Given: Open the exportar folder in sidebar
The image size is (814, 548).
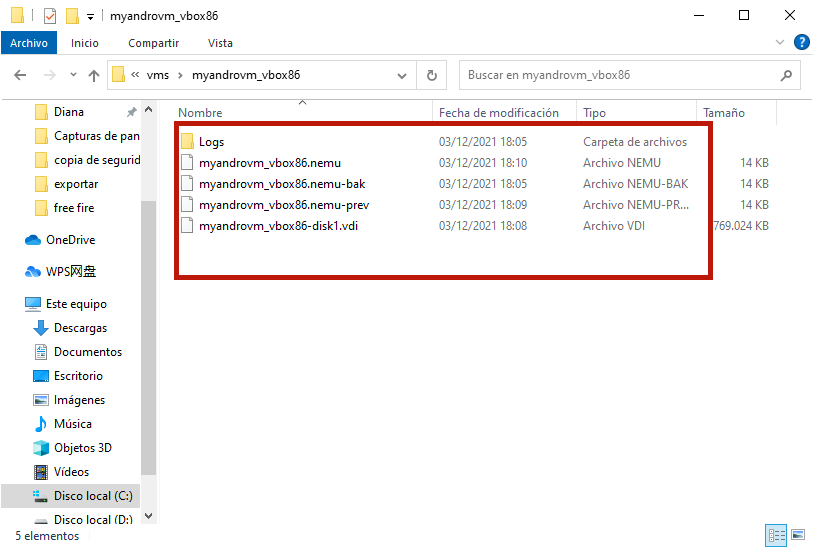Looking at the screenshot, I should 76,184.
